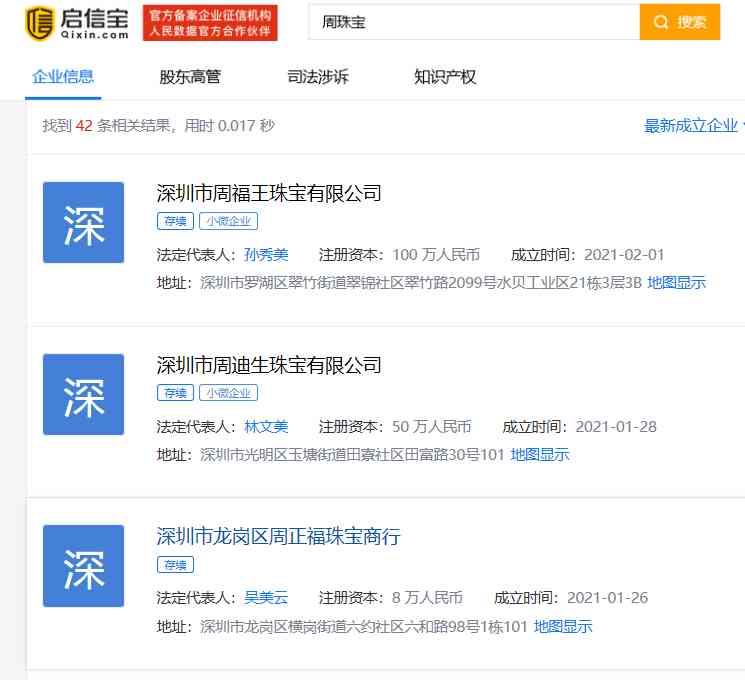Open 深圳市周福王珠宝有限公司 company page
The image size is (745, 680).
(269, 193)
